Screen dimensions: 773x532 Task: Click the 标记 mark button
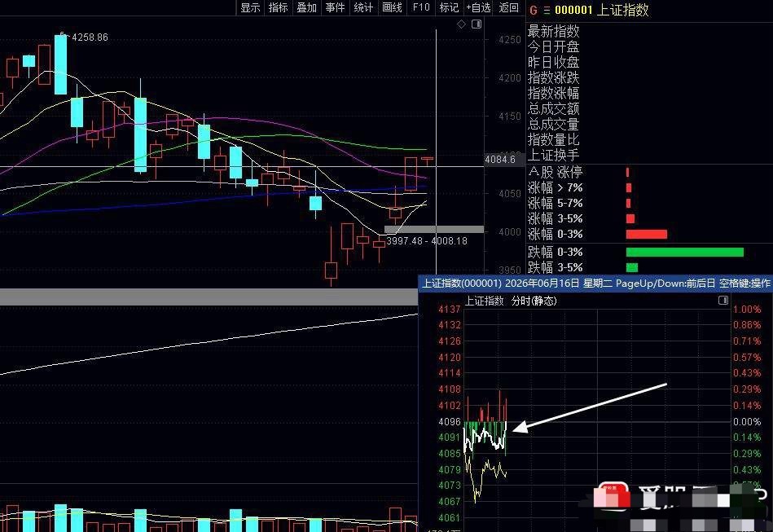449,7
